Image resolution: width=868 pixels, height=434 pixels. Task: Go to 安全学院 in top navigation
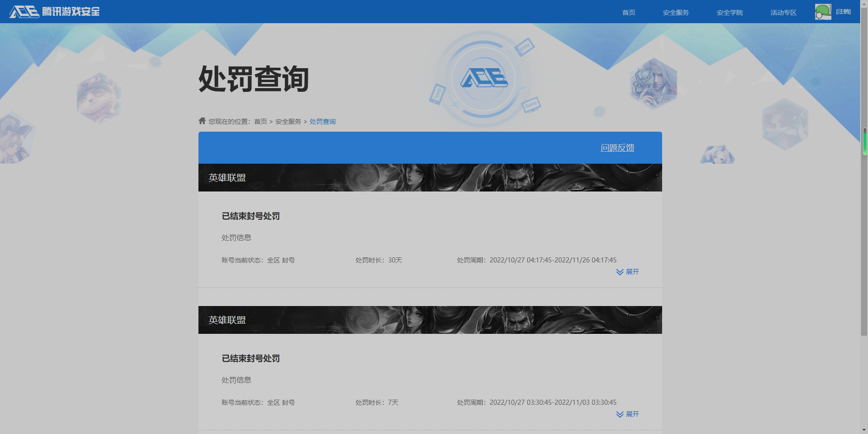[x=729, y=13]
